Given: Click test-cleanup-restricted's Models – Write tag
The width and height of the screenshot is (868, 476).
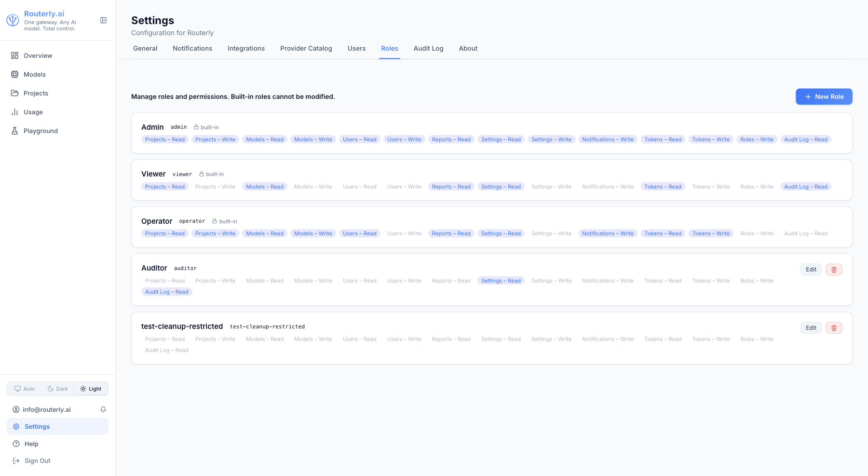Looking at the screenshot, I should pyautogui.click(x=313, y=339).
